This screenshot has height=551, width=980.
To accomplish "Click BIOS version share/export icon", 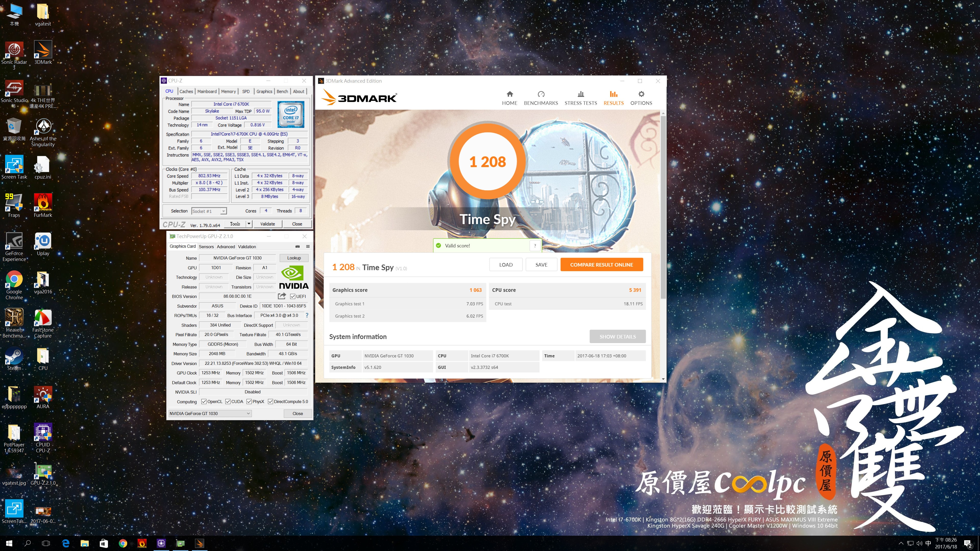I will click(x=282, y=296).
